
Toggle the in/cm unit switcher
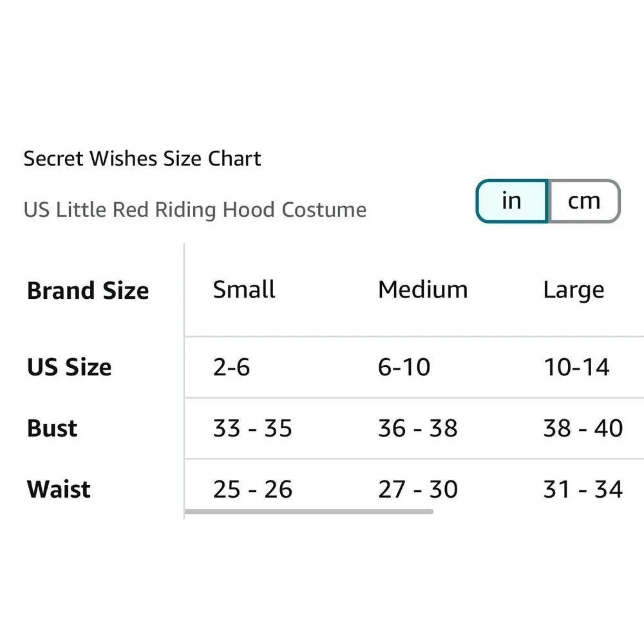[547, 201]
